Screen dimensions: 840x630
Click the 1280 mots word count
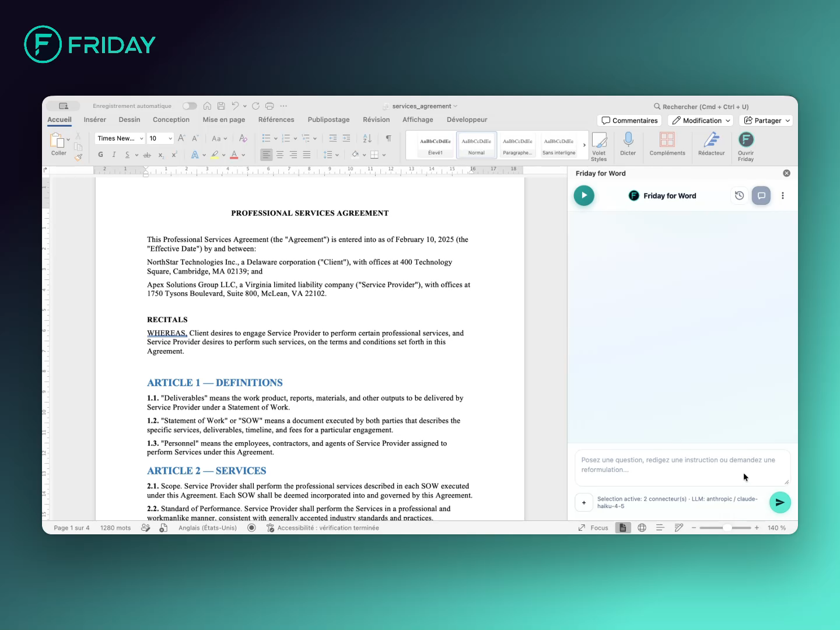[x=116, y=528]
